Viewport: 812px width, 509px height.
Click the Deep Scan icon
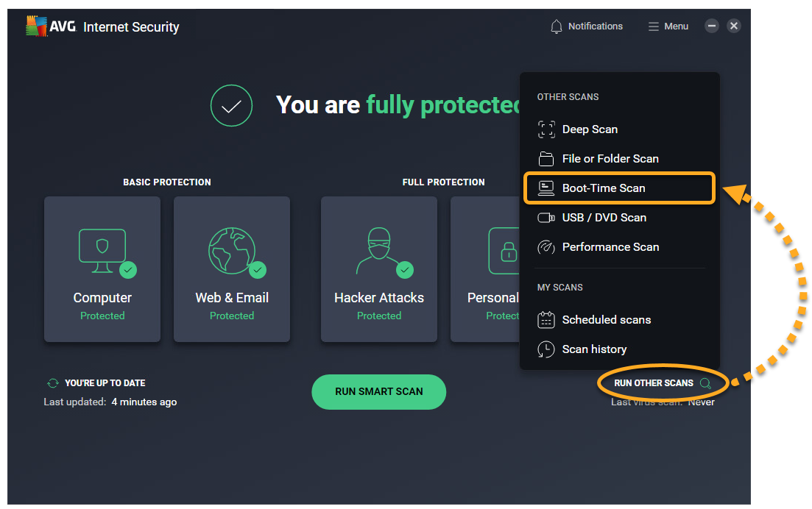(546, 129)
